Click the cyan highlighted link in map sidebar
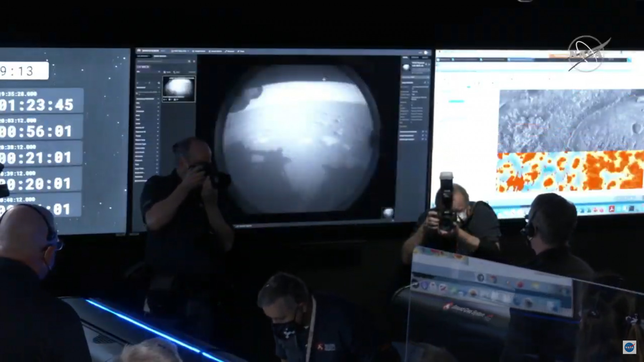 coord(456,101)
